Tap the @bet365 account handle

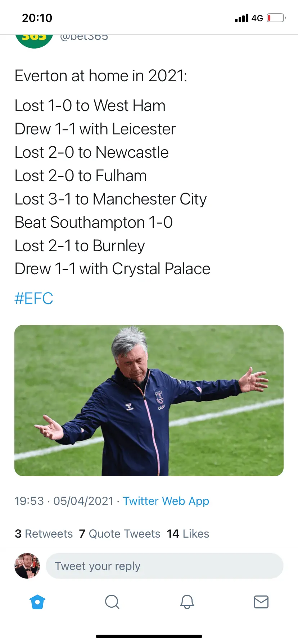84,37
